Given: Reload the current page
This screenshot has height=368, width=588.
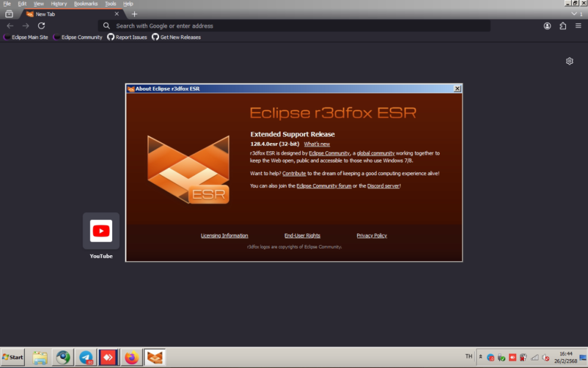Looking at the screenshot, I should 42,26.
